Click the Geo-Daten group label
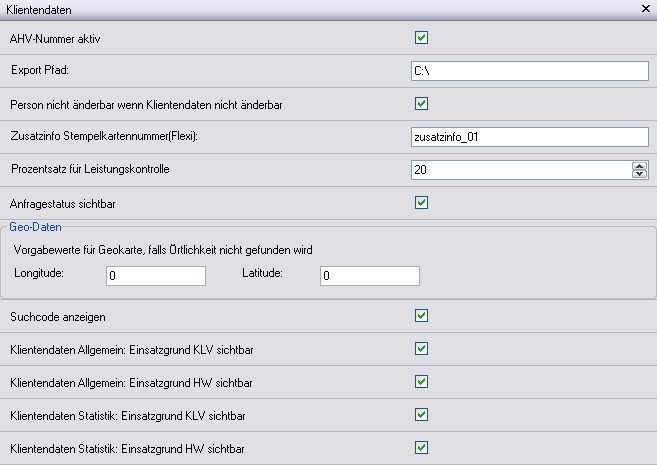The height and width of the screenshot is (465, 657). 34,228
